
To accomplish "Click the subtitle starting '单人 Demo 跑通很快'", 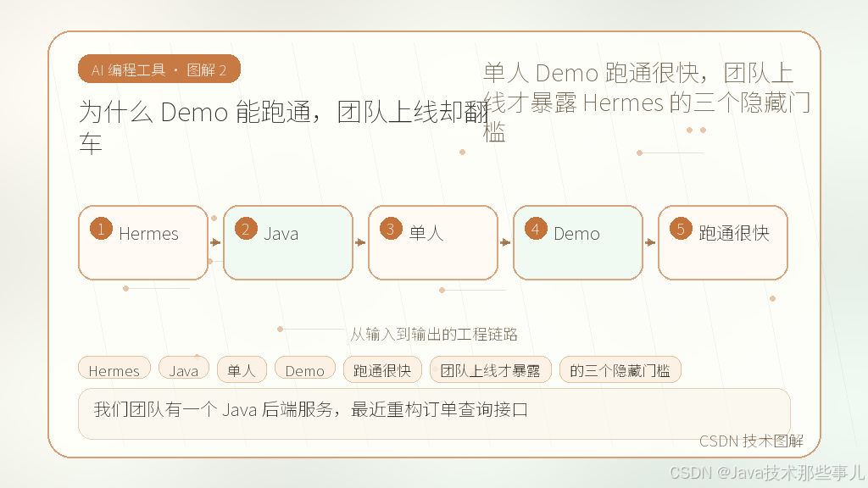I will click(x=647, y=103).
